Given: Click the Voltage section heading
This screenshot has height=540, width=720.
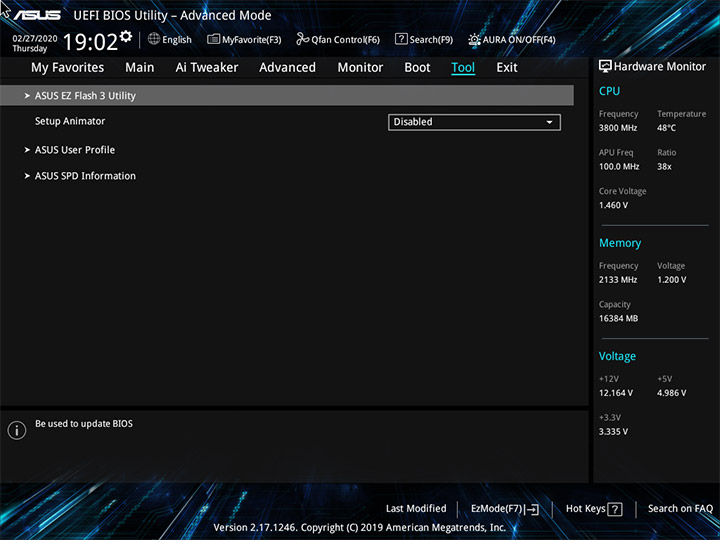Looking at the screenshot, I should 617,356.
